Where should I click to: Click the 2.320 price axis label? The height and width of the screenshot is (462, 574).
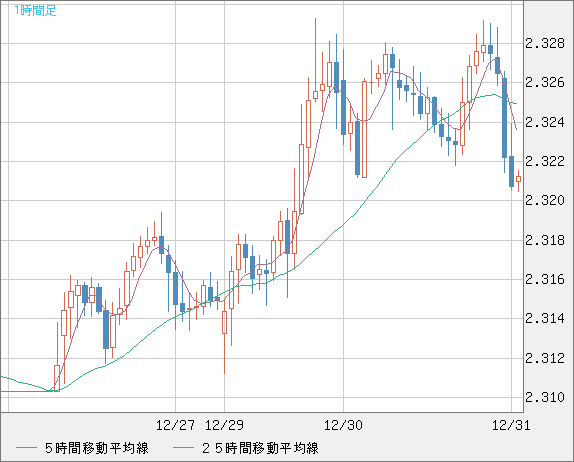click(545, 200)
